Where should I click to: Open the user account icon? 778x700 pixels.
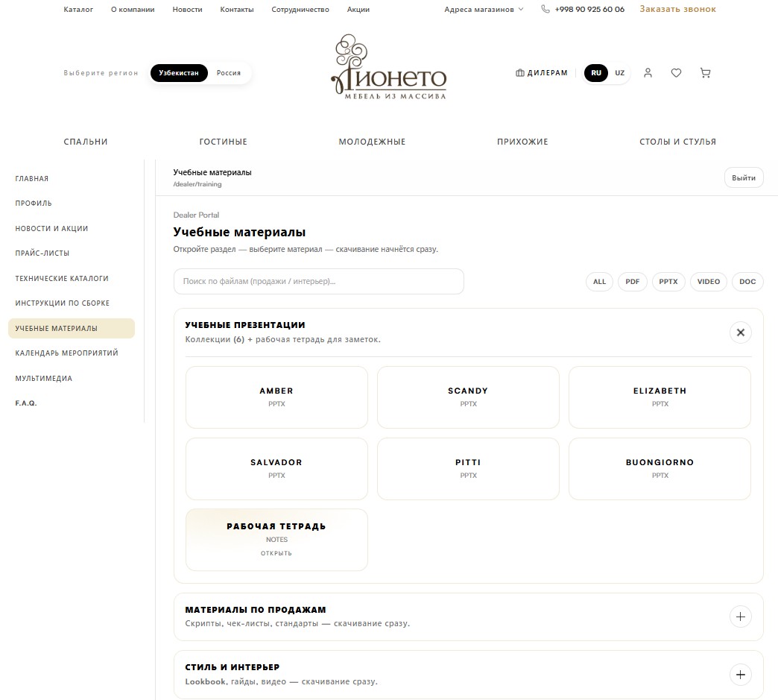648,73
